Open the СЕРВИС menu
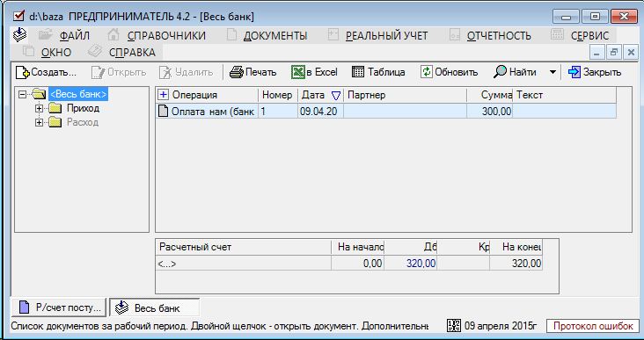Viewport: 644px width, 340px height. [x=589, y=36]
